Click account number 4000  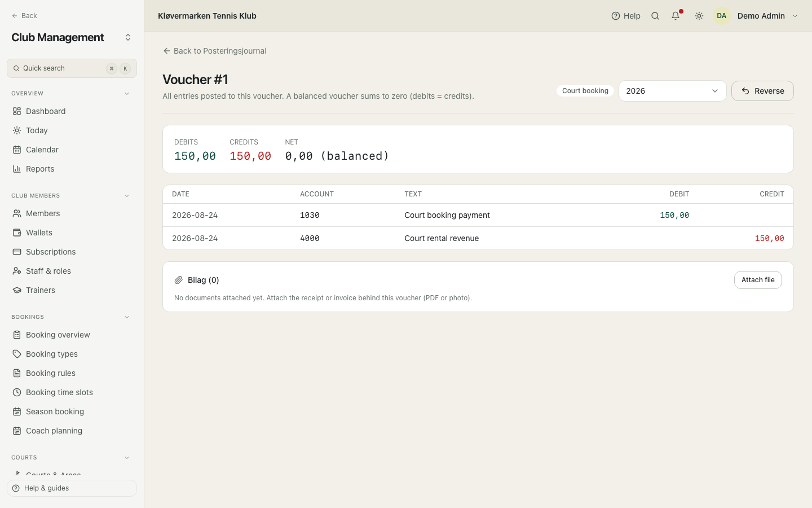click(x=310, y=238)
